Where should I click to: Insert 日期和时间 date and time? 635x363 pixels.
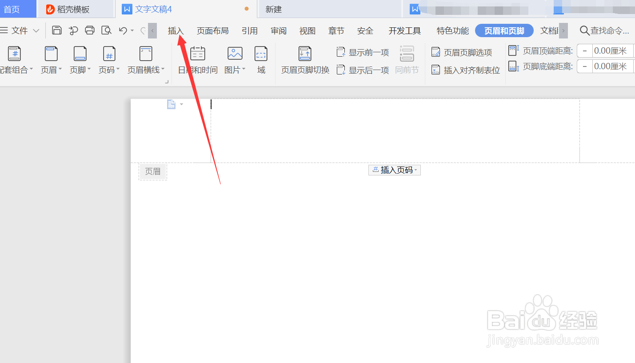click(x=198, y=60)
